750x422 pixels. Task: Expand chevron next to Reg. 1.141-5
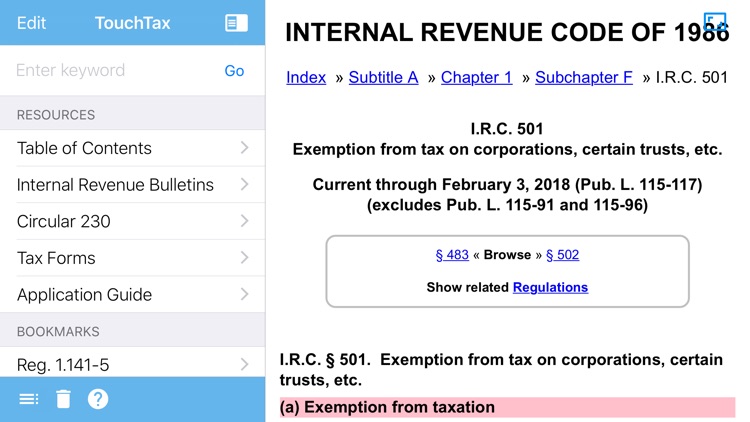coord(244,364)
